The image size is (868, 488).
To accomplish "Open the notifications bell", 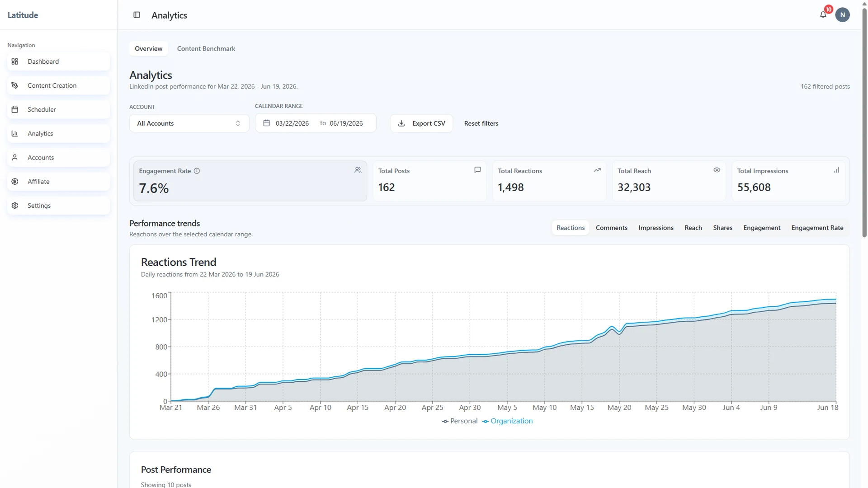I will tap(823, 15).
